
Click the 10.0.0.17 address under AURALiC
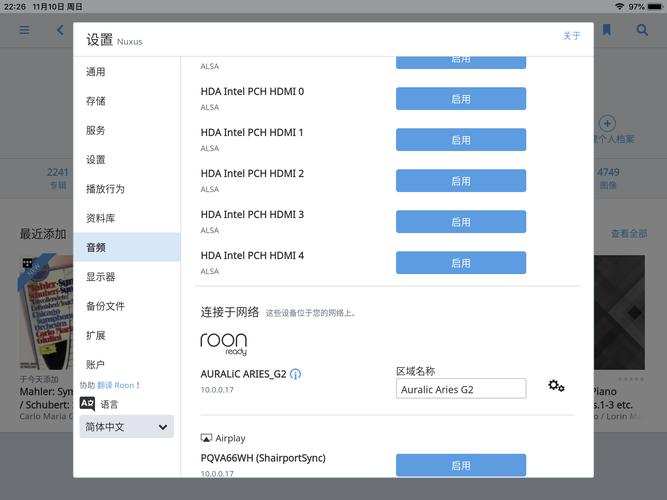pyautogui.click(x=217, y=390)
